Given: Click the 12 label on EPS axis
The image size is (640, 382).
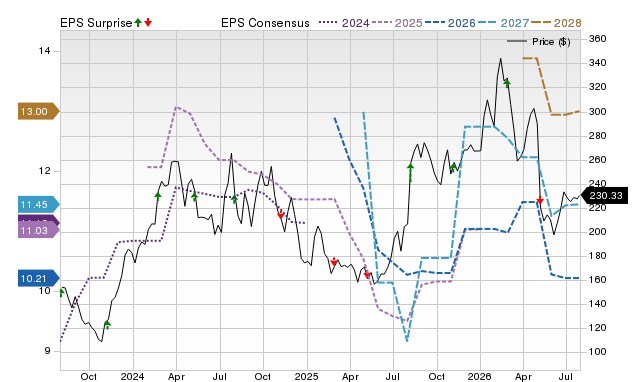Looking at the screenshot, I should point(44,171).
